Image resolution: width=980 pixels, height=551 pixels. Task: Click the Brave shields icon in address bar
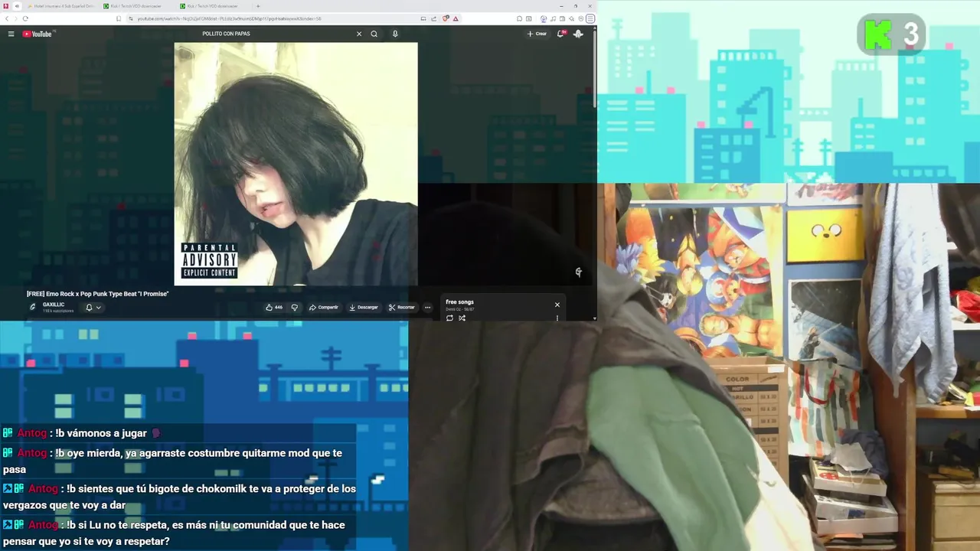pyautogui.click(x=446, y=18)
